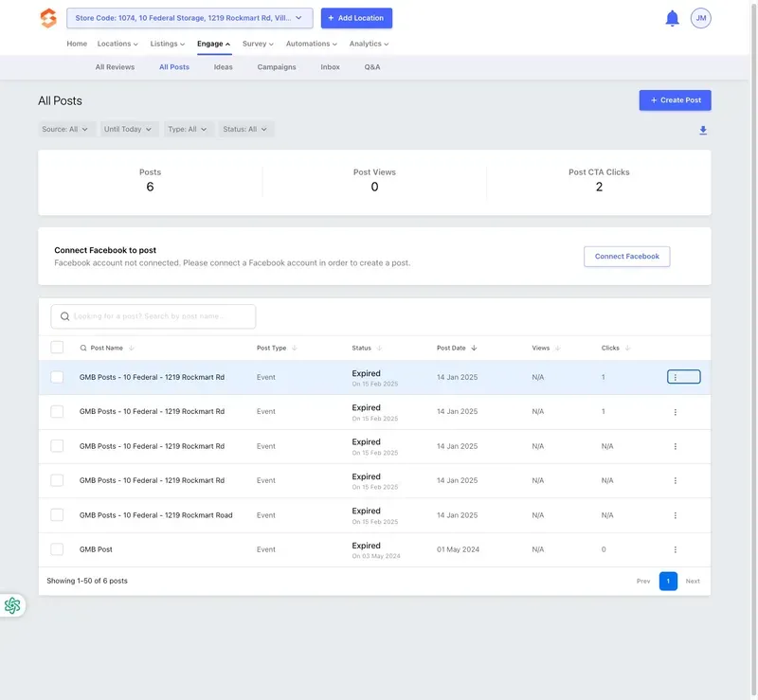Expand the Type: All filter

[x=188, y=129]
